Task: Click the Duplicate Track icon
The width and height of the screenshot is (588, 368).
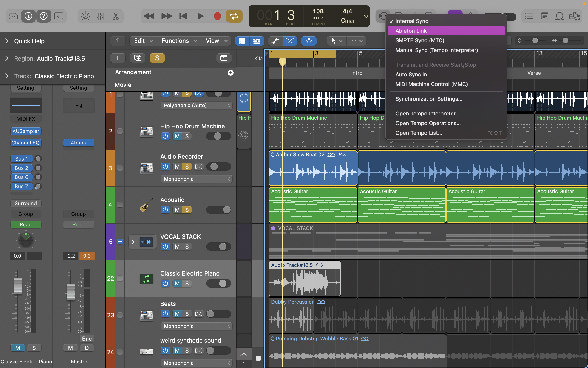Action: point(138,58)
